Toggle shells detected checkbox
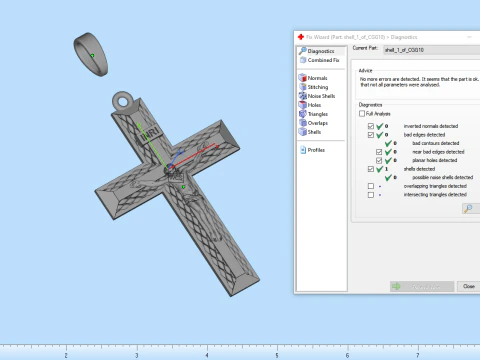Viewport: 480px width, 360px height. click(371, 169)
